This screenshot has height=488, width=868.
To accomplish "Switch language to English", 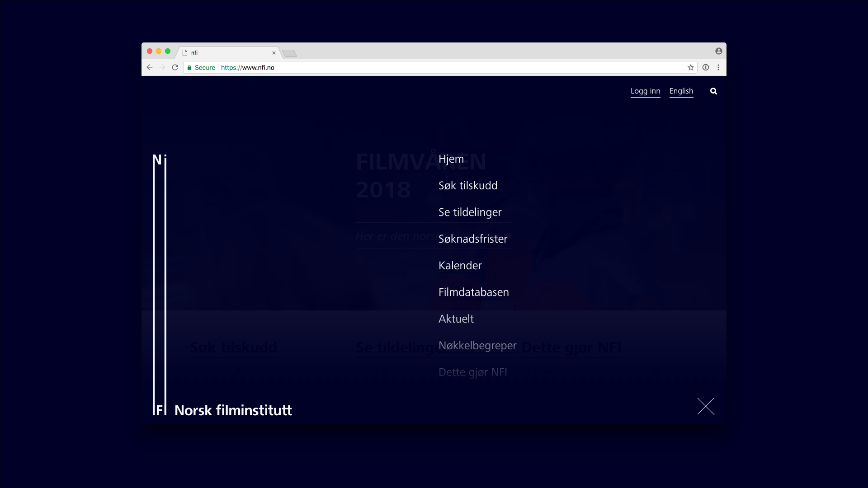I will tap(681, 91).
